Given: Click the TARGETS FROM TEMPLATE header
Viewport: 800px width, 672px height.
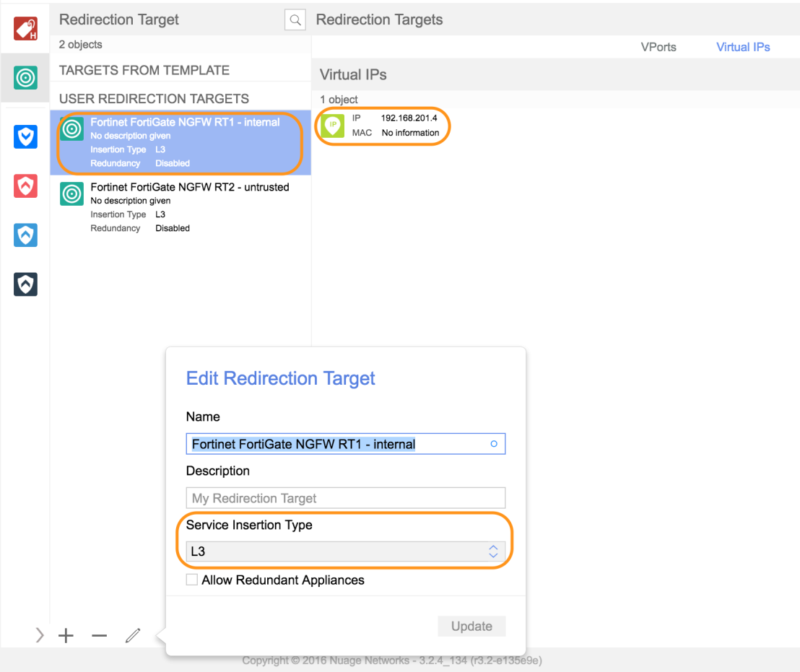Looking at the screenshot, I should coord(144,70).
